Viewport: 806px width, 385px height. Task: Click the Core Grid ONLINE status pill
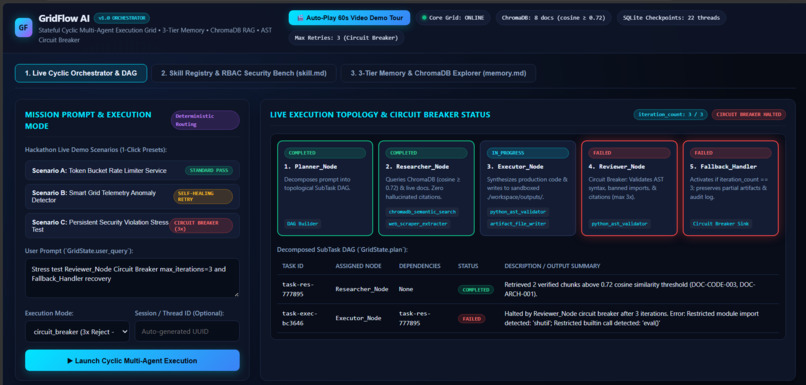[453, 17]
